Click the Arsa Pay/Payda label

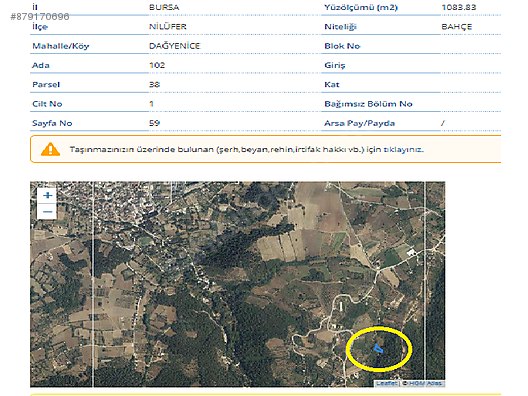tap(359, 123)
